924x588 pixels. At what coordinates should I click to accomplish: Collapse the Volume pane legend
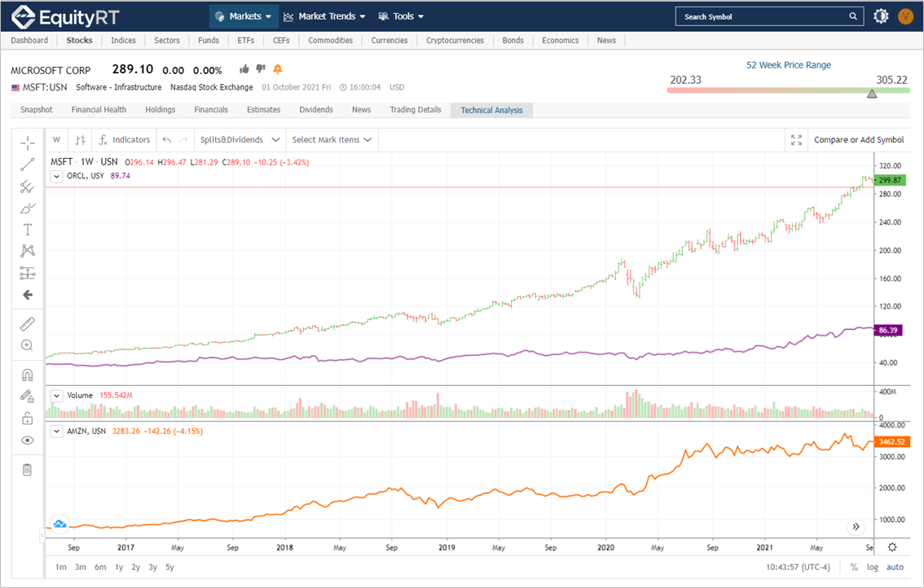56,395
